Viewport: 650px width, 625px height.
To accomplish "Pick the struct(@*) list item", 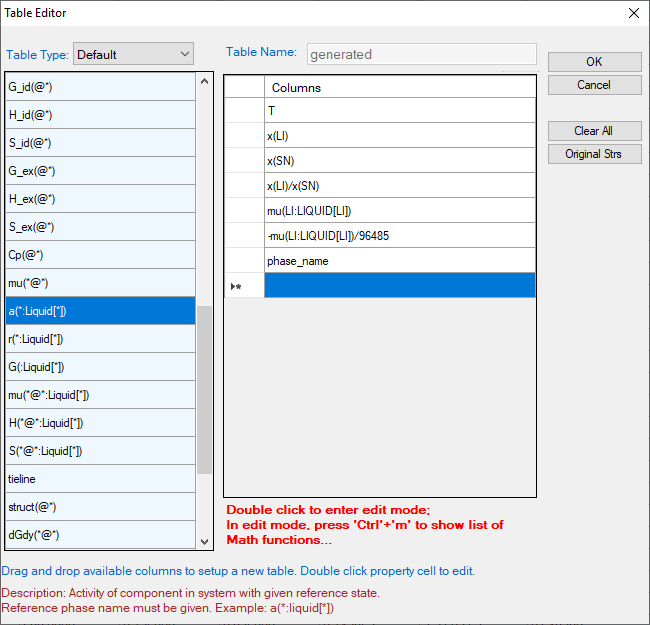I will [x=100, y=507].
